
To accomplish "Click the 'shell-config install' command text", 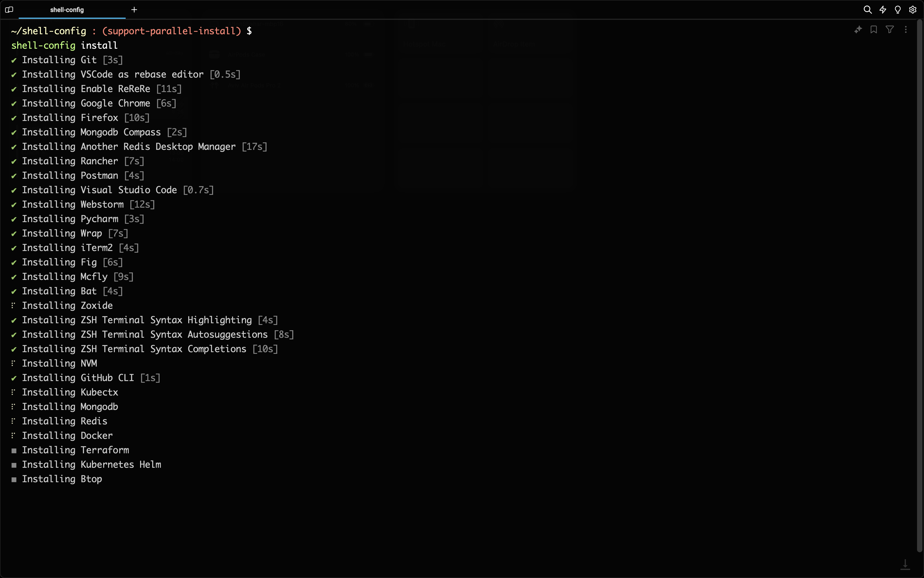I will [64, 45].
